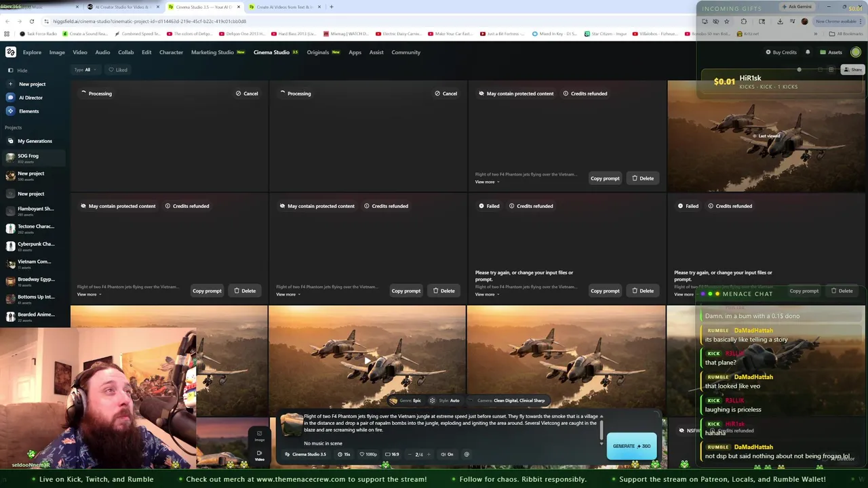The height and width of the screenshot is (488, 868).
Task: Open the Community tab
Action: click(406, 52)
